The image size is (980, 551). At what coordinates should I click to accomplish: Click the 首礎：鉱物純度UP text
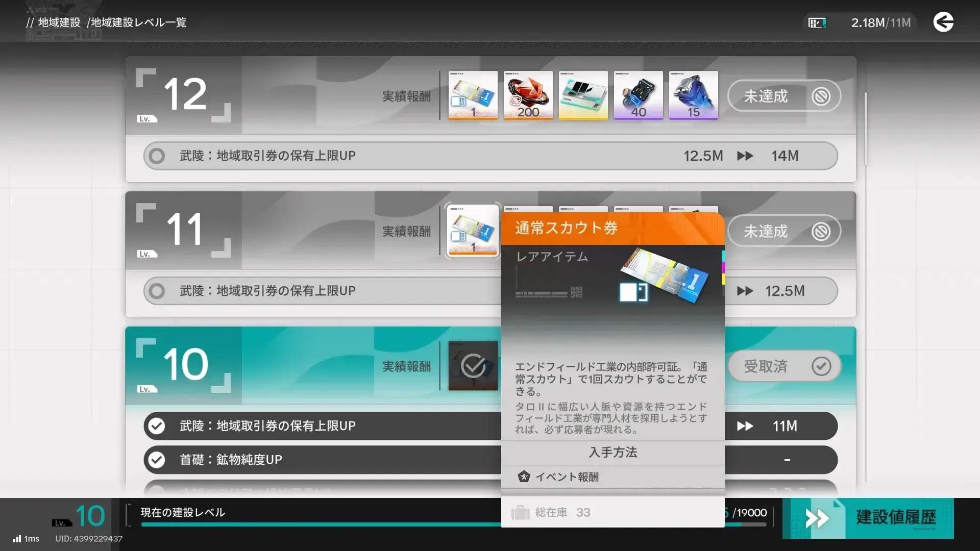pyautogui.click(x=231, y=460)
